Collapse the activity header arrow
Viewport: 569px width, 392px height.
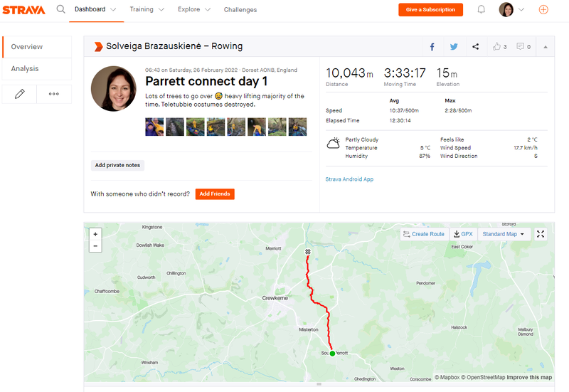[x=546, y=47]
